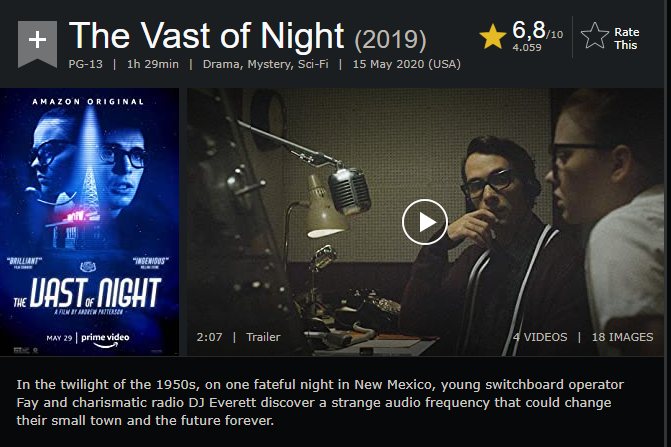Click the Trailer label below video
671x447 pixels.
(x=264, y=337)
